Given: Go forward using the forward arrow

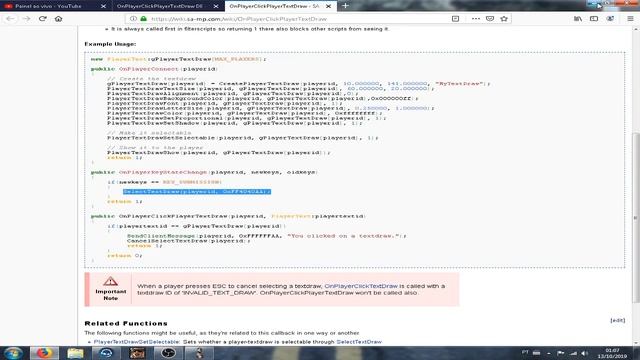Looking at the screenshot, I should click(27, 19).
